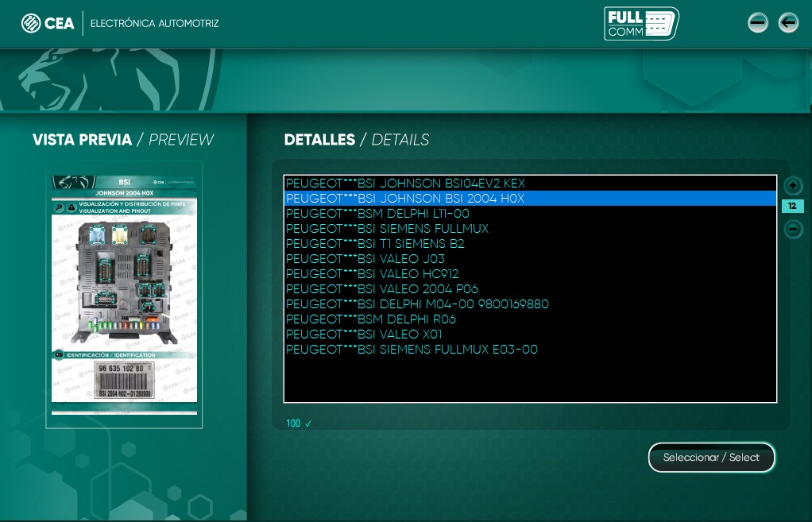Select BSI SIEMENS FULLMUX E03-00 entry

[412, 350]
